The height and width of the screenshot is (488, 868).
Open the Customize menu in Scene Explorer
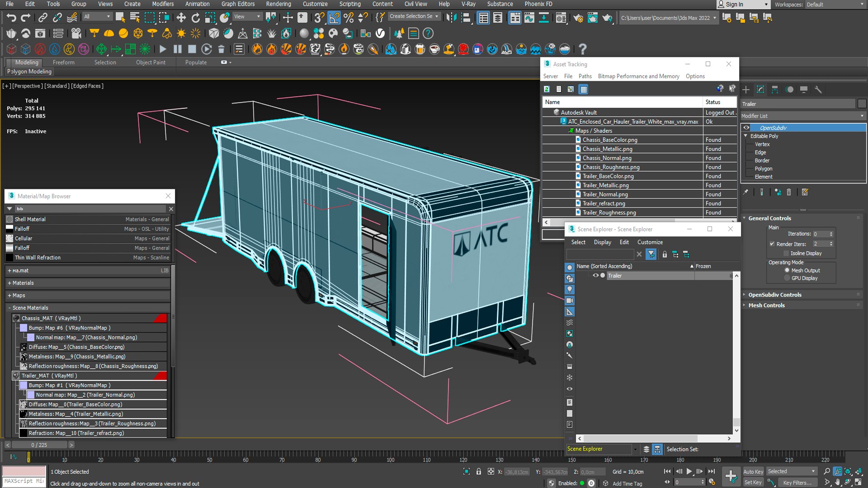(650, 242)
